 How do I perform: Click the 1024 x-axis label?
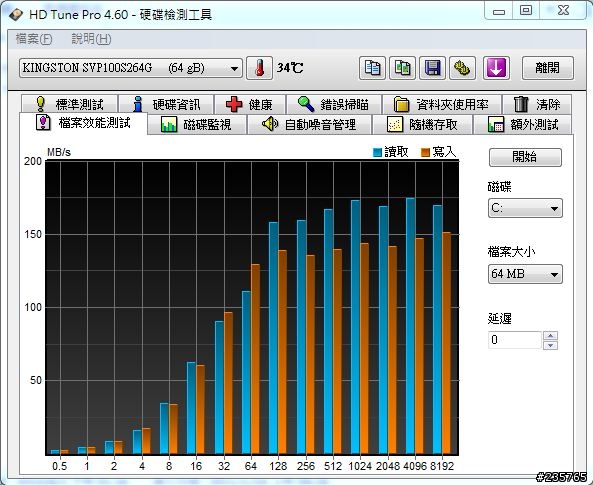pyautogui.click(x=360, y=466)
